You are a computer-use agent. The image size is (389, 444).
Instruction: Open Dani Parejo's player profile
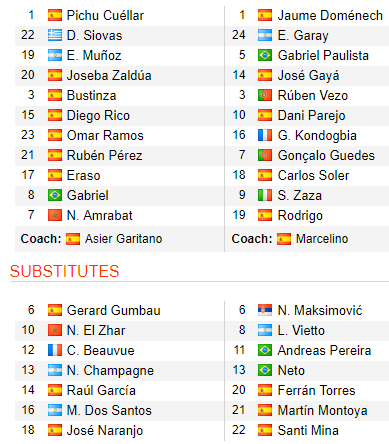pyautogui.click(x=312, y=116)
